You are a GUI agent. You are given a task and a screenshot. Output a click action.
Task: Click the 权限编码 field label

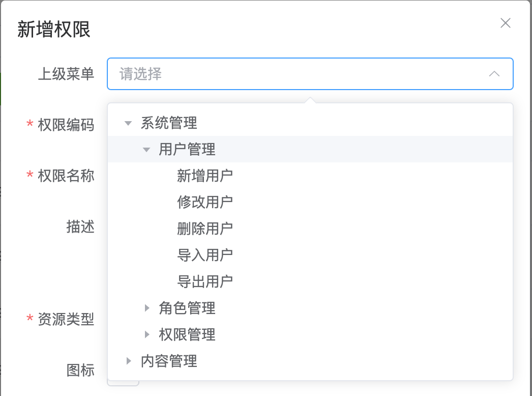[66, 125]
